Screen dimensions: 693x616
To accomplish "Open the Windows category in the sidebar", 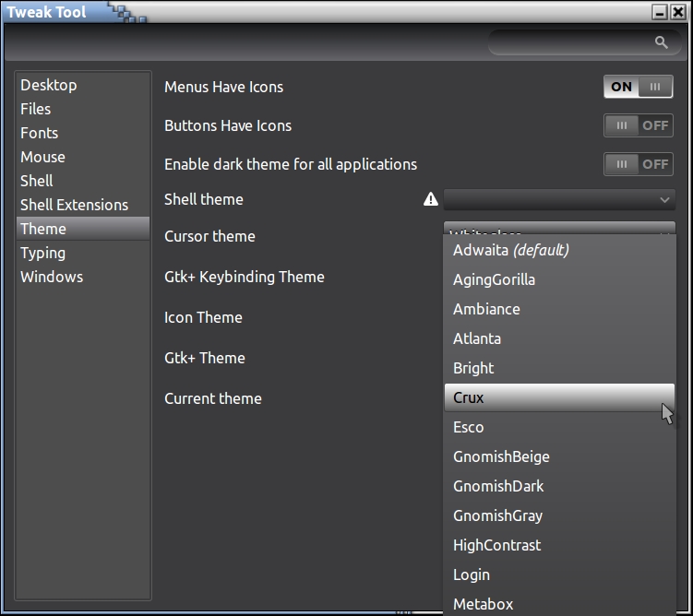I will (x=52, y=277).
